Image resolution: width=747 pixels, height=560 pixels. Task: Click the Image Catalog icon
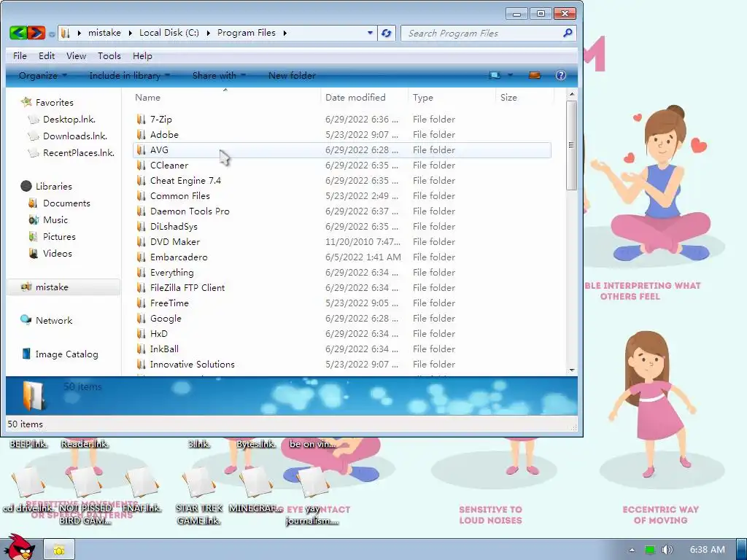(x=26, y=354)
